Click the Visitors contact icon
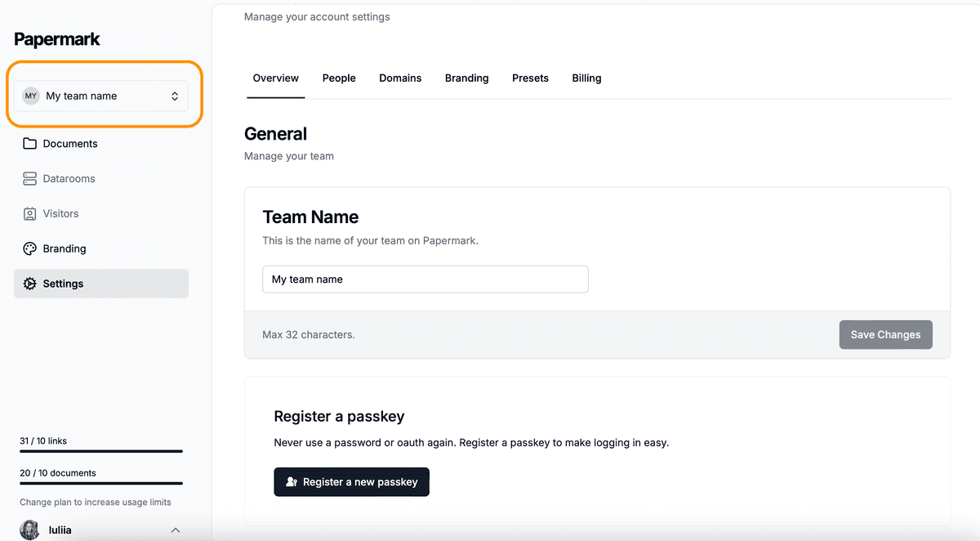Viewport: 980px width, 541px height. (30, 214)
